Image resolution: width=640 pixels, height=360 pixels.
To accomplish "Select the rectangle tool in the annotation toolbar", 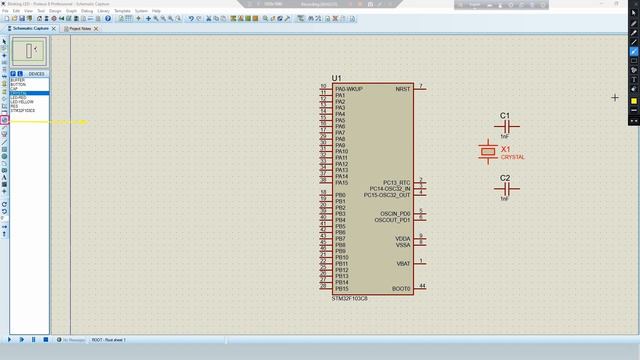I will (x=633, y=61).
